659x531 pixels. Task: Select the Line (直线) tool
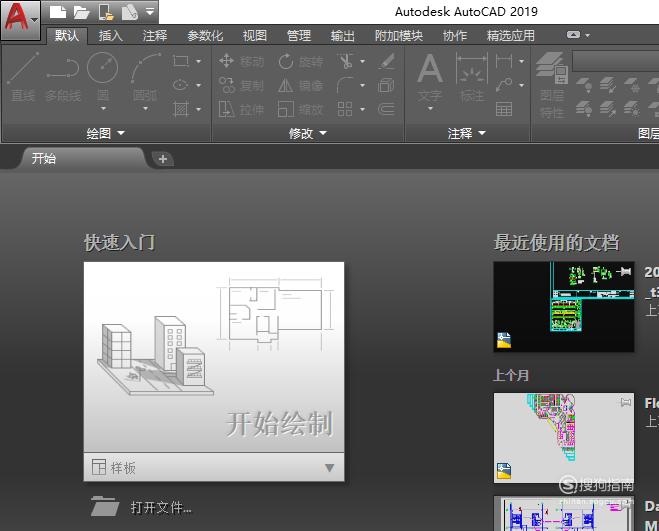(23, 78)
